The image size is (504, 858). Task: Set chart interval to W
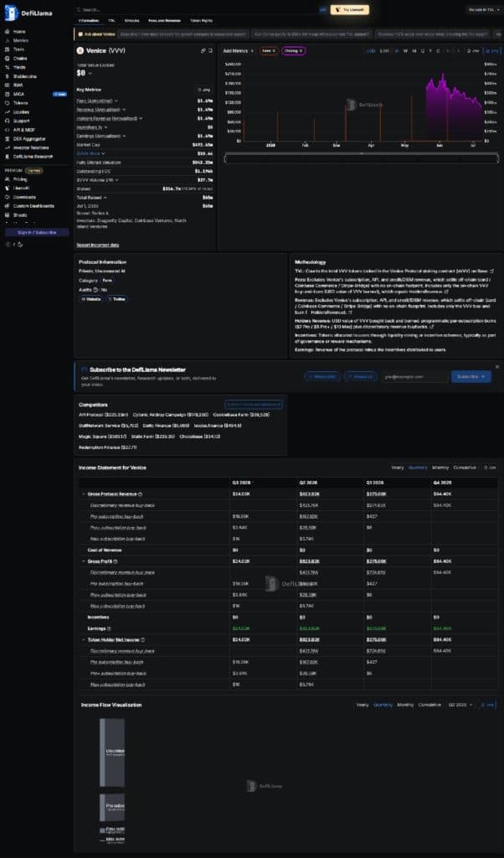pos(405,51)
